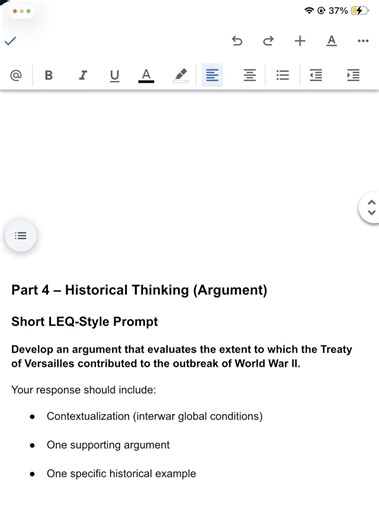Tap the bold 'Develop an argument' prompt paragraph

point(182,356)
